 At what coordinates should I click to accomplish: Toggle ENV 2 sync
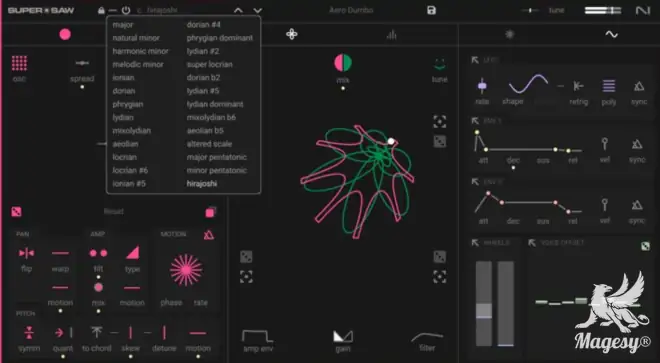click(637, 205)
